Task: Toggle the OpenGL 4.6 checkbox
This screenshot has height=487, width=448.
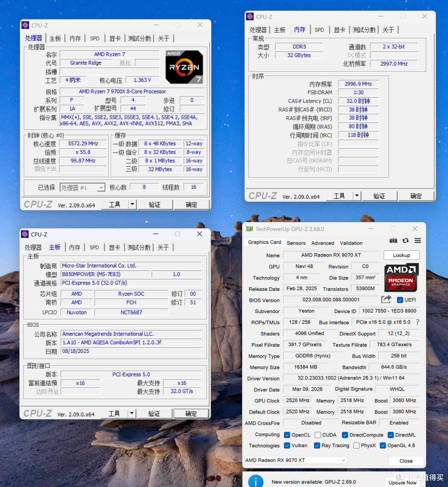Action: point(383,445)
